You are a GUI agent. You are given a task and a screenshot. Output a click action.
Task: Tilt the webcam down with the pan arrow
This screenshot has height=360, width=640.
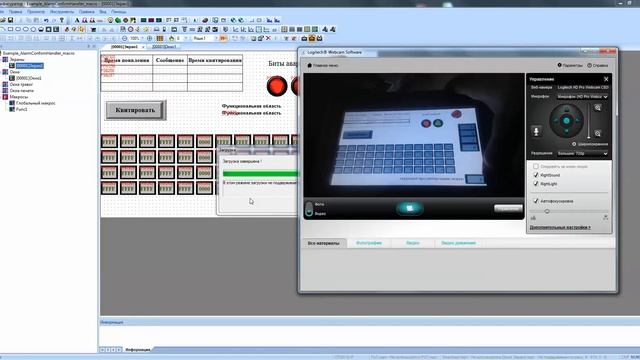(566, 131)
